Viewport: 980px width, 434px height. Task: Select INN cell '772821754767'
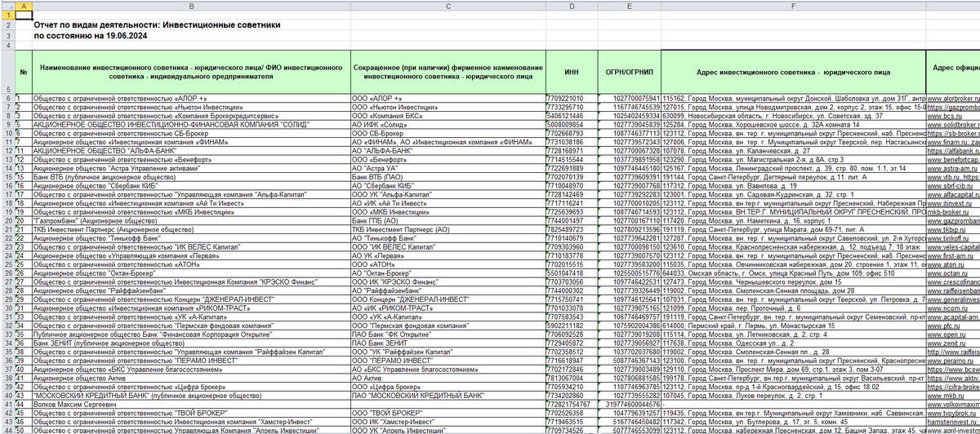[x=572, y=402]
